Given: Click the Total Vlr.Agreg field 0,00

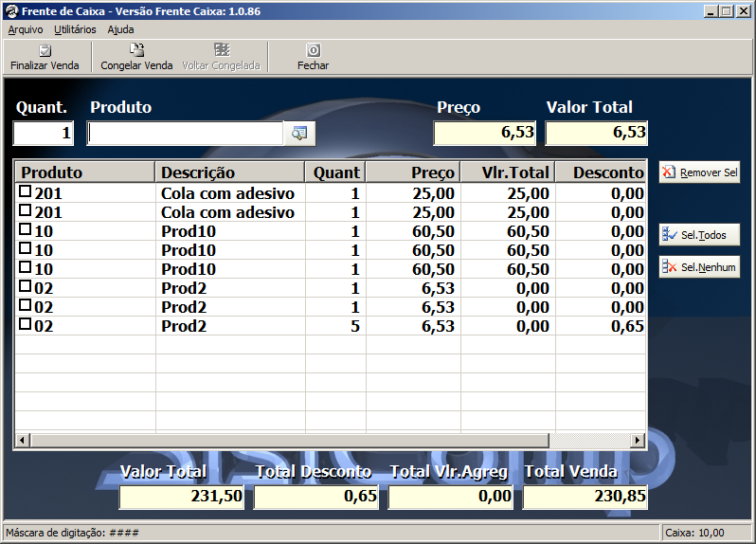Looking at the screenshot, I should pyautogui.click(x=451, y=497).
